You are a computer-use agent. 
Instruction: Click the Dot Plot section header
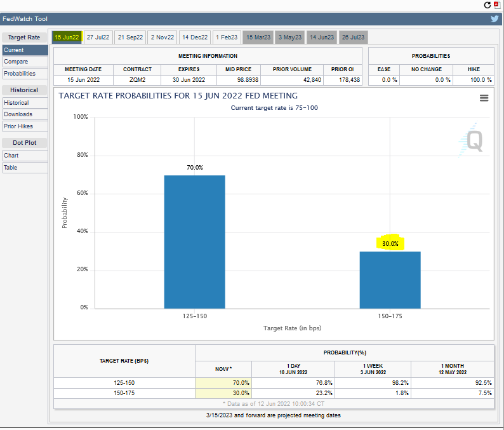pos(24,143)
